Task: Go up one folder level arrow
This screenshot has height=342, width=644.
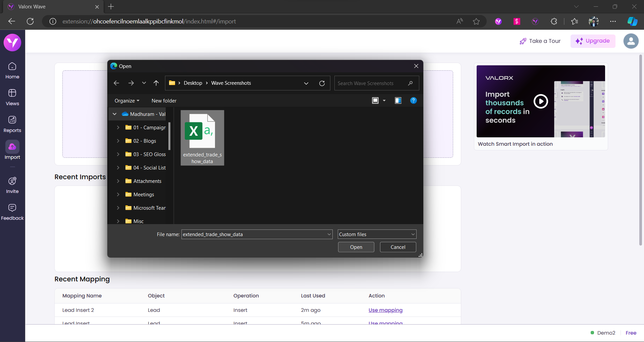Action: pos(156,83)
